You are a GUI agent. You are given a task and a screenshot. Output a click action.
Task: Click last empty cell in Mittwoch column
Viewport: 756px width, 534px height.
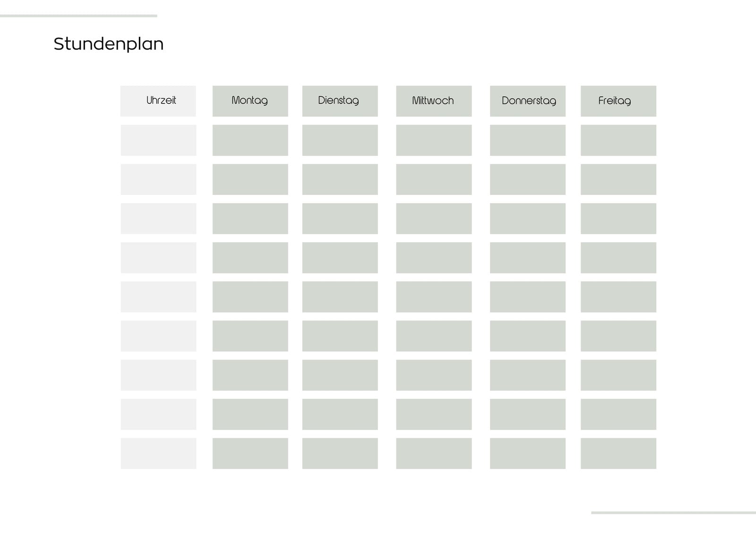click(x=434, y=453)
